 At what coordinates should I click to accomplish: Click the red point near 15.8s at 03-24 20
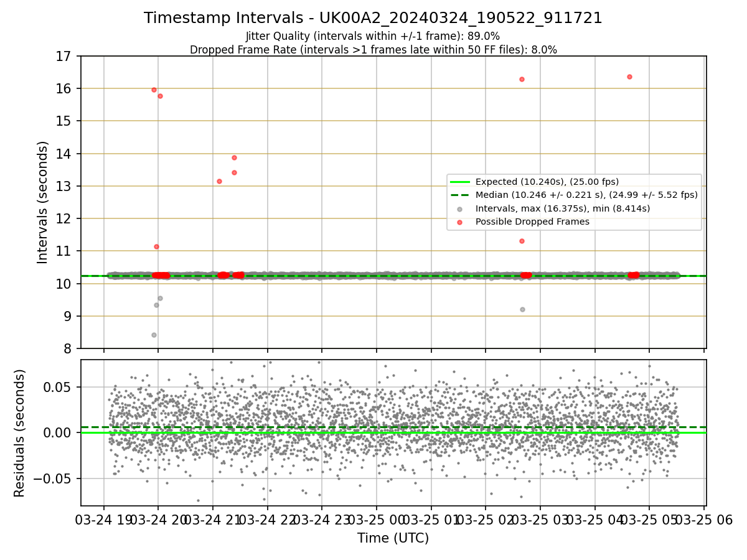pos(160,96)
